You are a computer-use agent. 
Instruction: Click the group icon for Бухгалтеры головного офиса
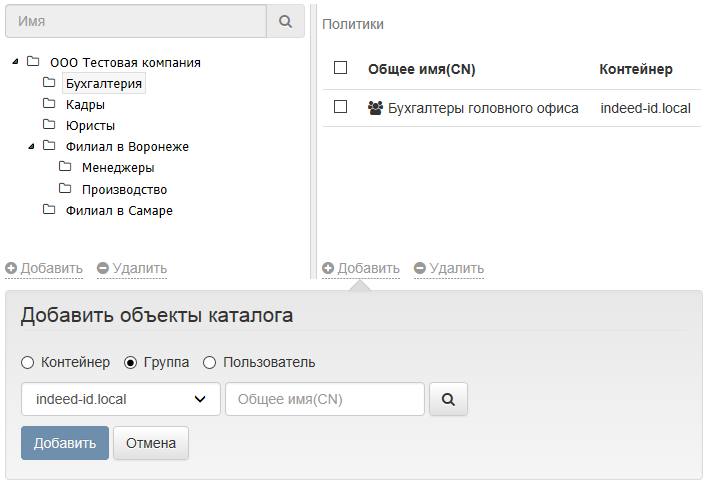pos(376,108)
